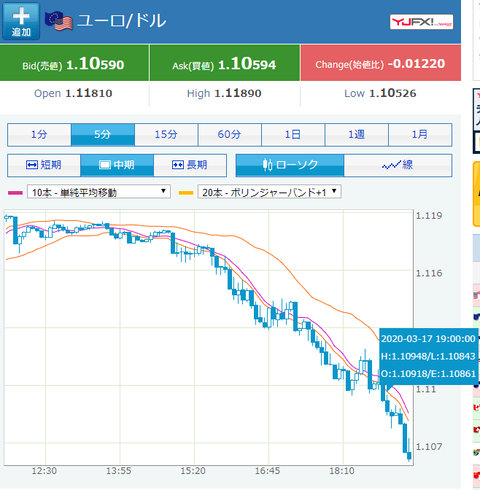
Task: Open the YJFX! logo banner
Action: pos(421,22)
